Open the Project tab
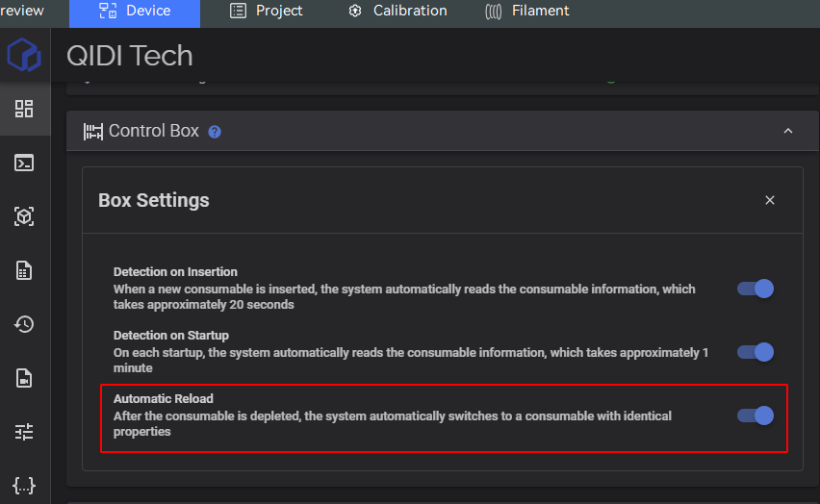 pyautogui.click(x=267, y=11)
